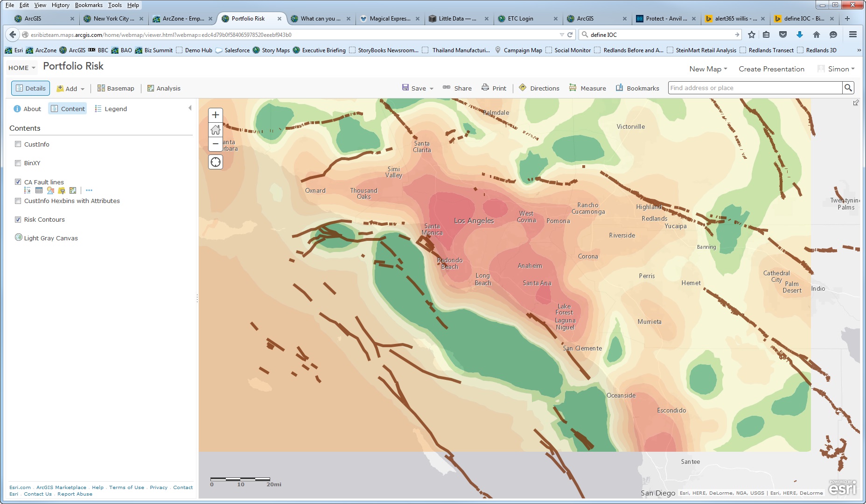Screen dimensions: 866x504
Task: Reload the current page
Action: point(570,35)
